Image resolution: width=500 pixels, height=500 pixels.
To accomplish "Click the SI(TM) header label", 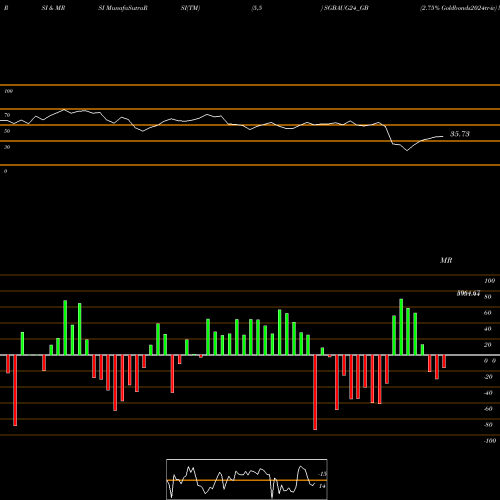I will click(x=190, y=8).
